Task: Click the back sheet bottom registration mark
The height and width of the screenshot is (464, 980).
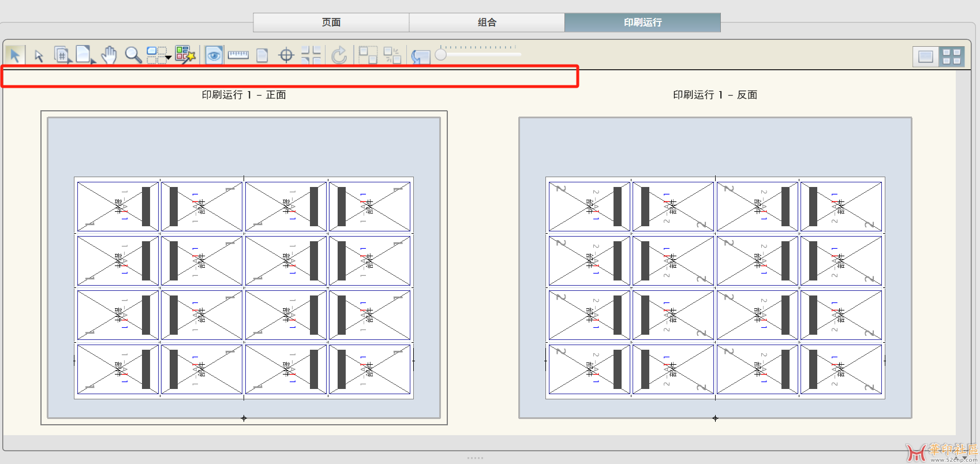Action: pyautogui.click(x=715, y=418)
